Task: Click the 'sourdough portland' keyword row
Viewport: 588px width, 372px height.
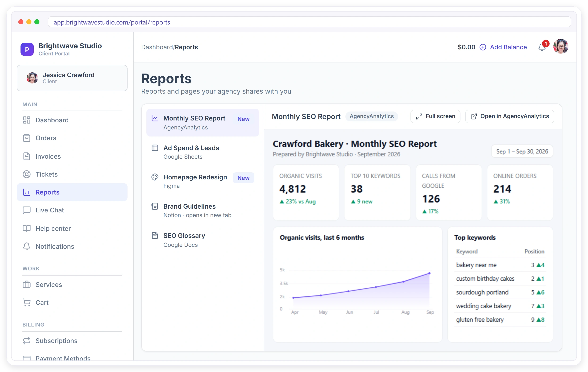Action: point(500,292)
